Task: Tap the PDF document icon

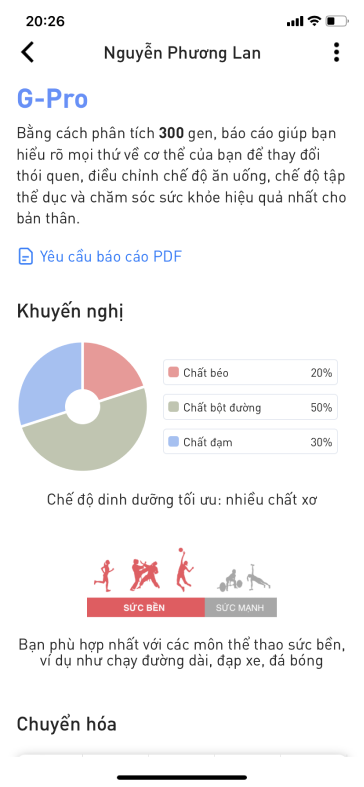Action: coord(25,257)
